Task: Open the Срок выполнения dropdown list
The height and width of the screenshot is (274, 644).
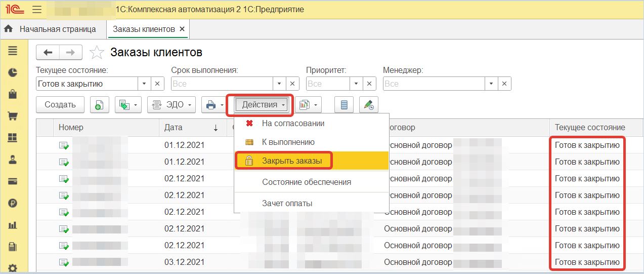Action: 280,84
